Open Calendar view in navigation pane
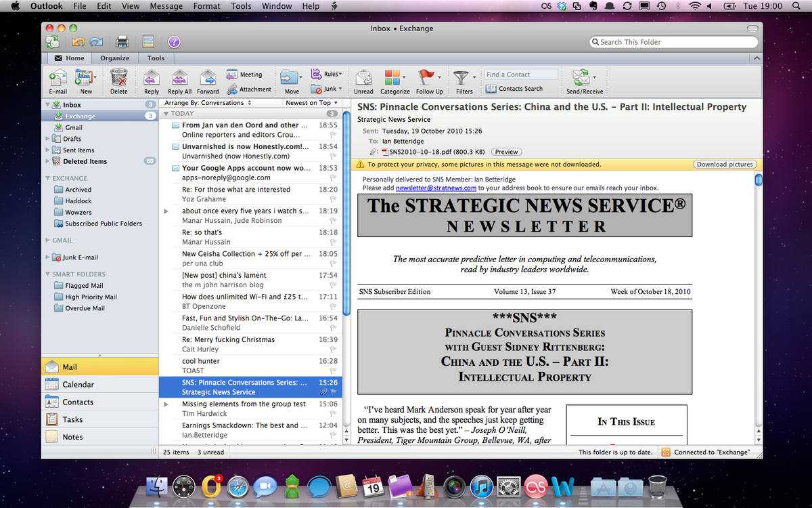Screen dimensions: 812x508 pos(100,384)
